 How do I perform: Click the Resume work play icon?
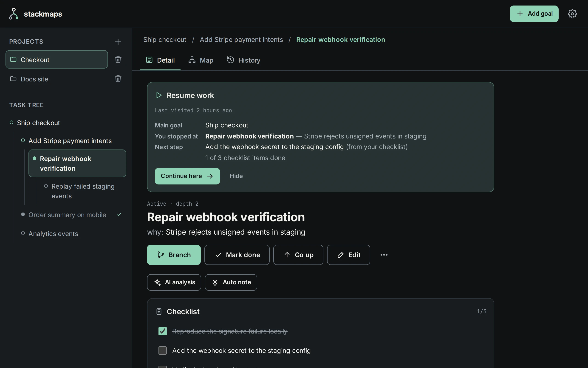tap(159, 95)
